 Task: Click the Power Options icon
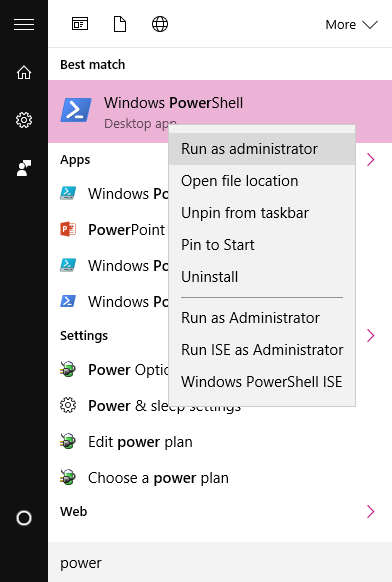[68, 369]
